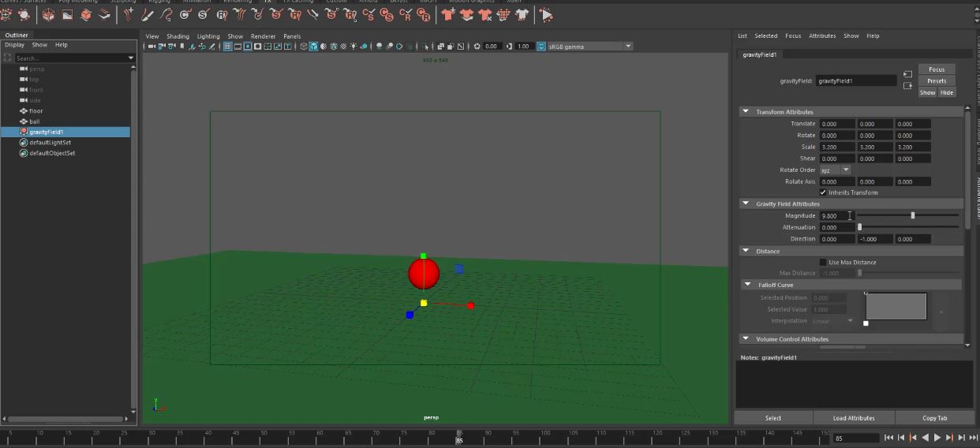Click the Select Camera viewport icon
Screen dimensions: 980x448
(151, 47)
